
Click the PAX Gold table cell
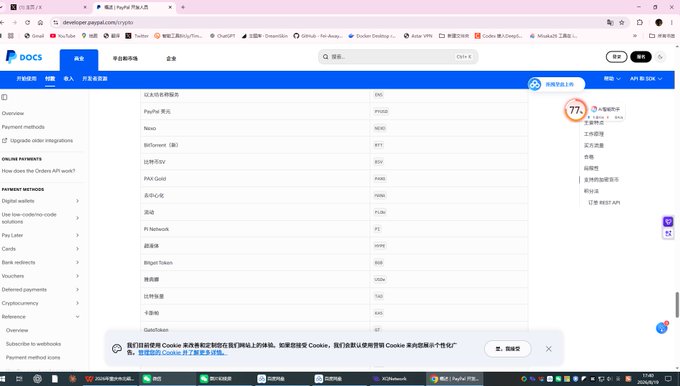click(x=255, y=179)
